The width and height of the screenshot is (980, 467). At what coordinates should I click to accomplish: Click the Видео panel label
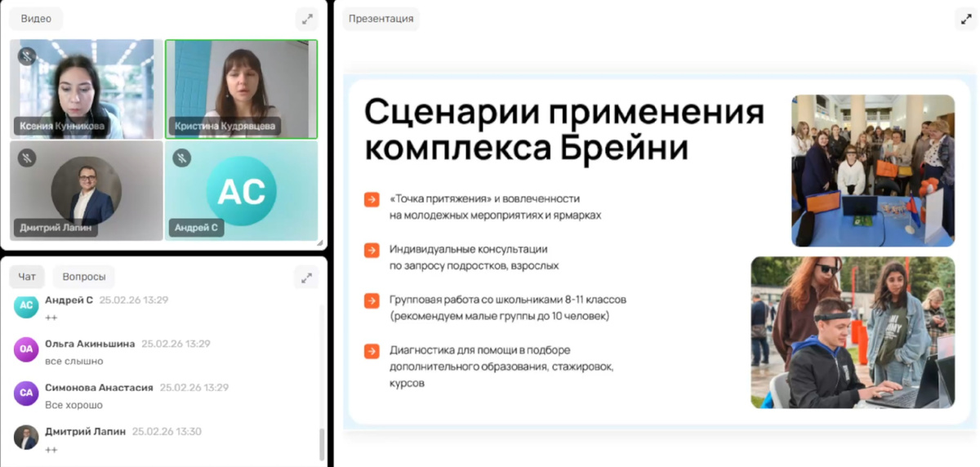(36, 19)
